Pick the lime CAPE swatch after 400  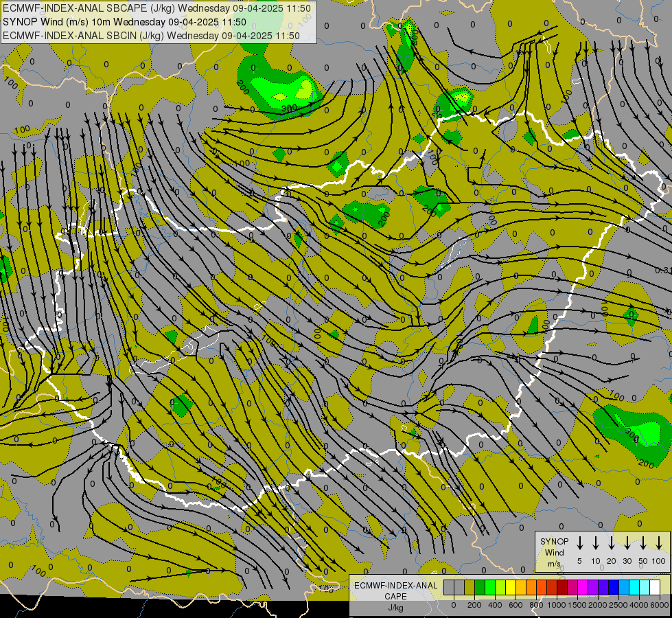(x=500, y=587)
